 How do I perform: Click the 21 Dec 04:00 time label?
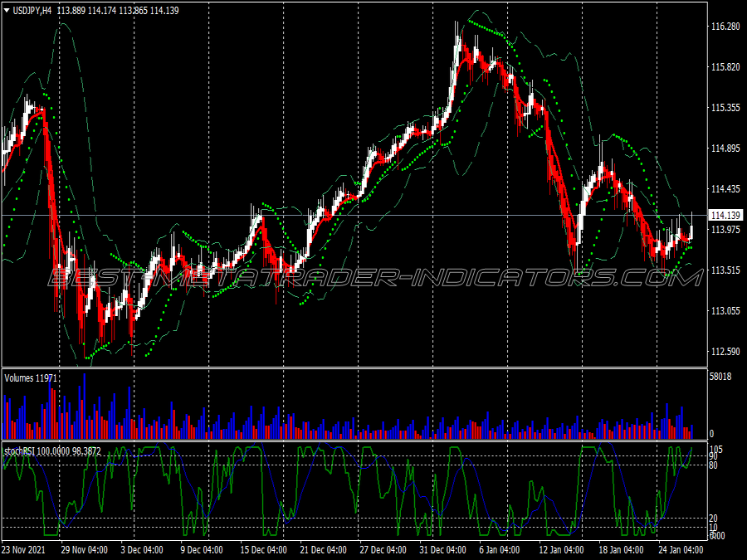pos(324,549)
